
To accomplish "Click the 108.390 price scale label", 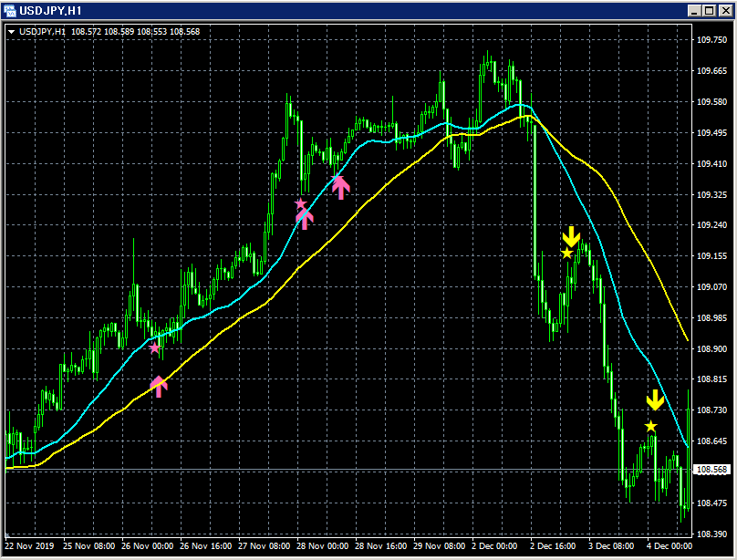I will coord(711,534).
